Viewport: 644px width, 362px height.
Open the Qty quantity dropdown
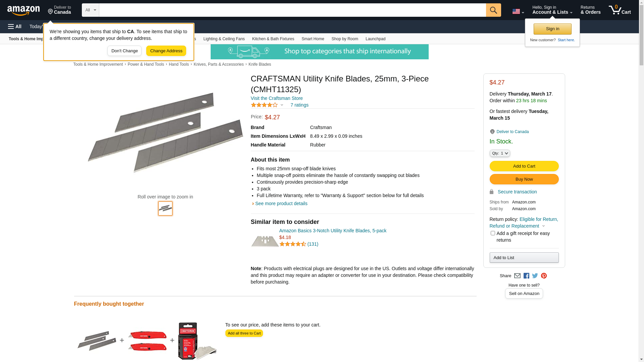pos(500,153)
